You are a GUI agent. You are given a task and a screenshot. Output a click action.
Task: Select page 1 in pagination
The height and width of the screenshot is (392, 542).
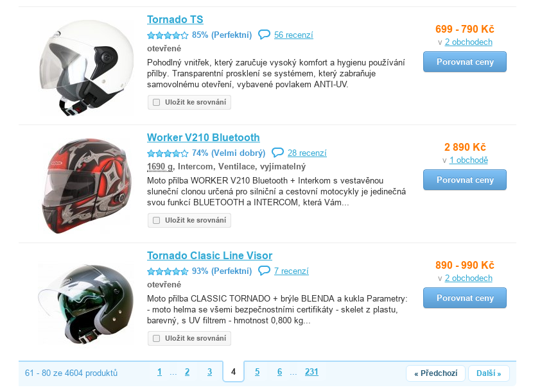[x=159, y=372]
